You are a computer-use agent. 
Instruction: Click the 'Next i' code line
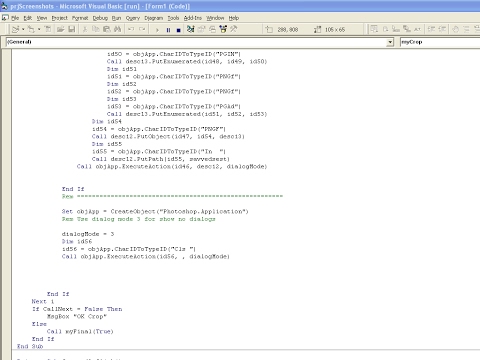click(43, 301)
